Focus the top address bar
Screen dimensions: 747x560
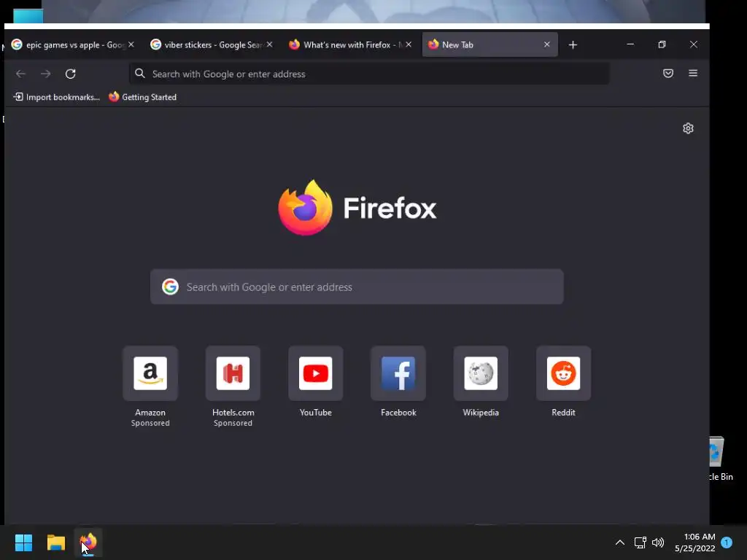369,74
